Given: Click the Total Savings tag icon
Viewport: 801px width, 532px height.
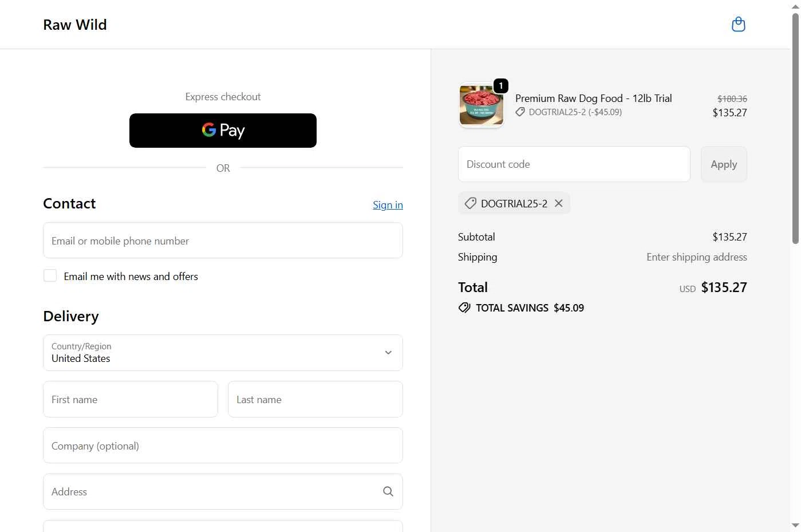Looking at the screenshot, I should 464,308.
